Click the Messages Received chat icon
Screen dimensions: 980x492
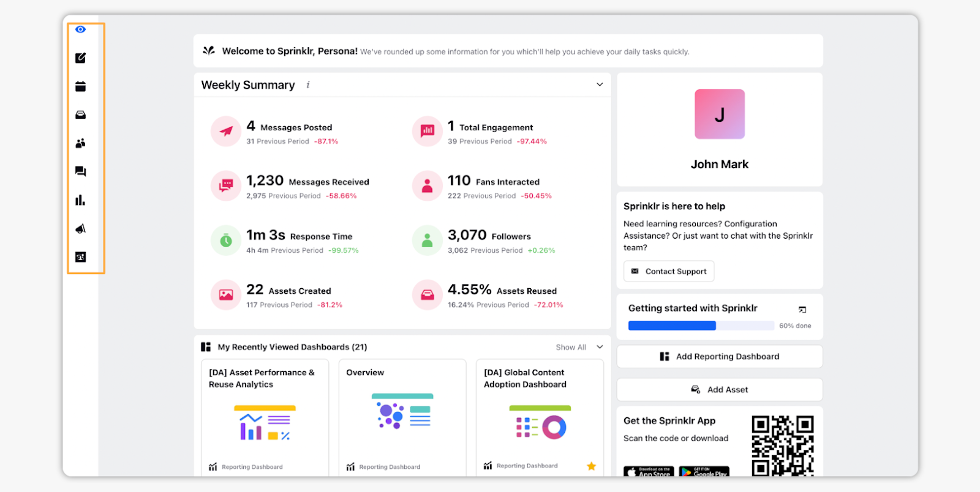point(226,185)
